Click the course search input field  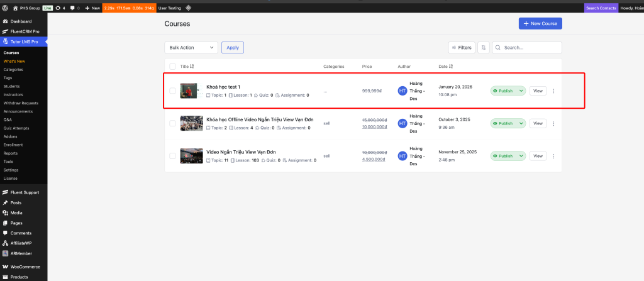[x=530, y=47]
